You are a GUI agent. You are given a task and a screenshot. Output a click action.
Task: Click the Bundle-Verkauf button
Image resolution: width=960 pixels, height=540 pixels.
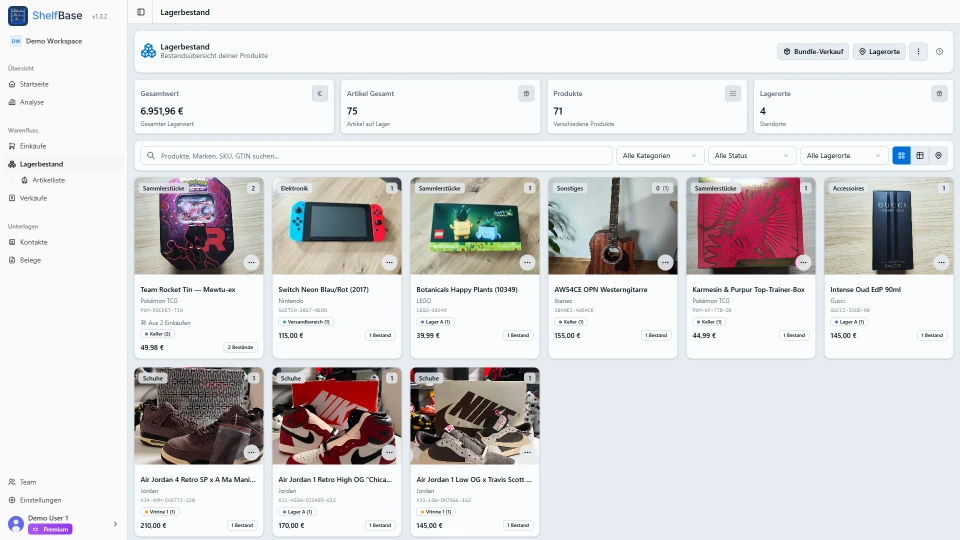(813, 51)
